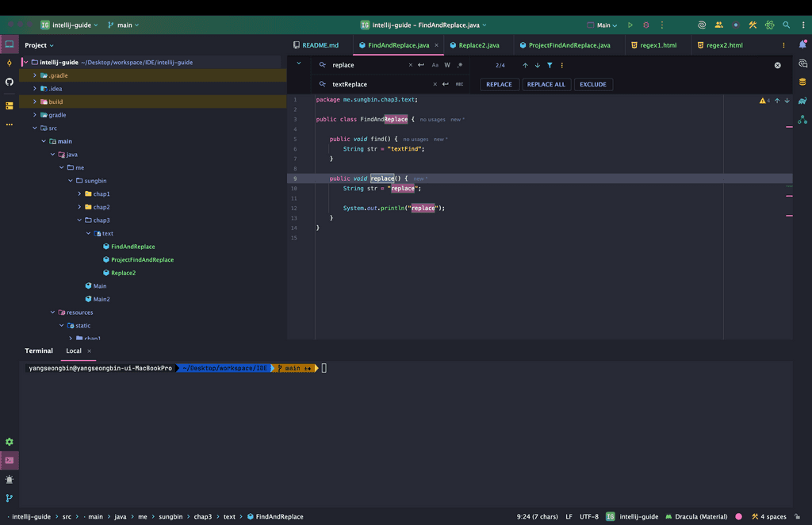Switch to the regex1.html tab
Image resolution: width=812 pixels, height=525 pixels.
tap(658, 45)
